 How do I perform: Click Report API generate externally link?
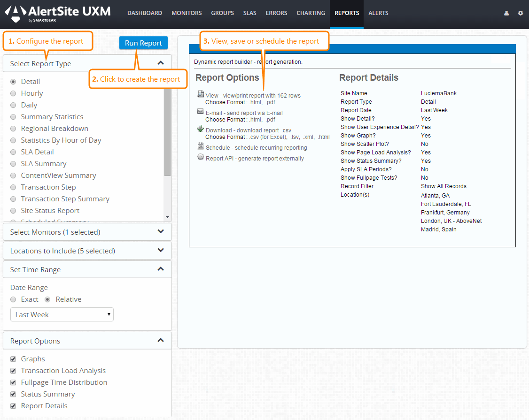(x=255, y=159)
